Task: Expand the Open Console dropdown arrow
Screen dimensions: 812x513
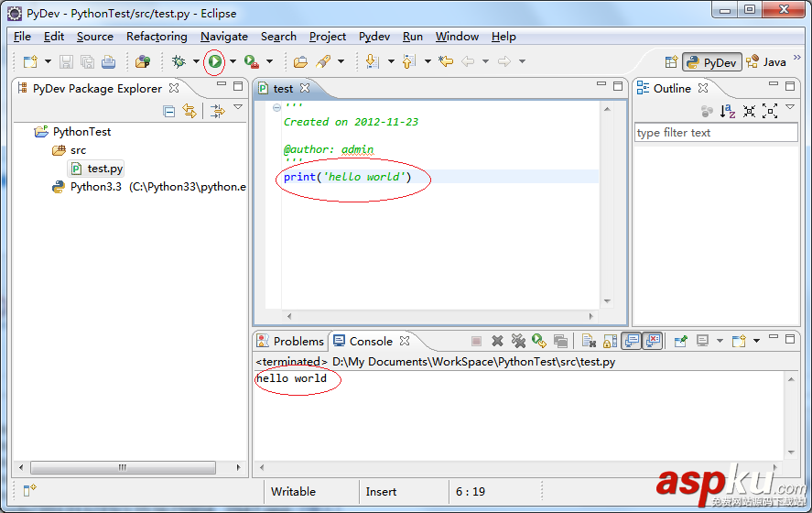Action: [756, 341]
